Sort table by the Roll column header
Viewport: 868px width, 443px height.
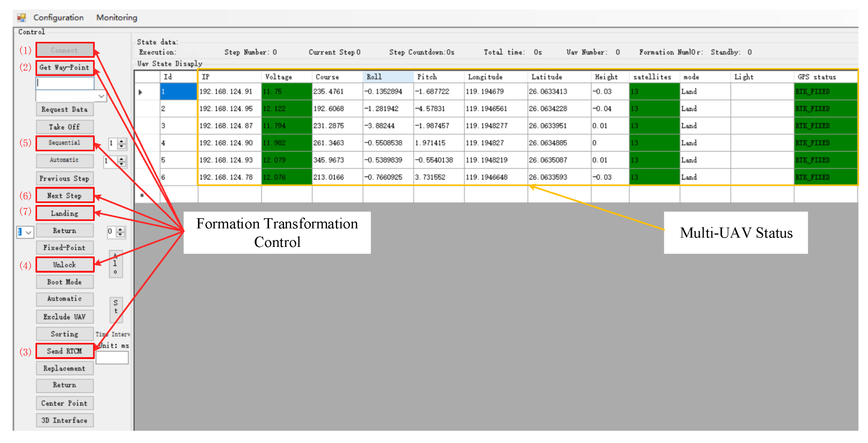tap(387, 77)
